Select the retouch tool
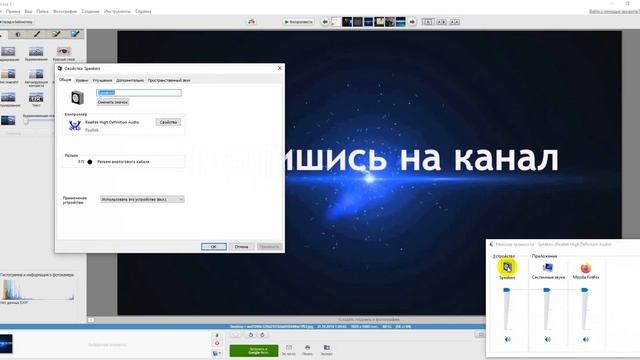 (8, 98)
